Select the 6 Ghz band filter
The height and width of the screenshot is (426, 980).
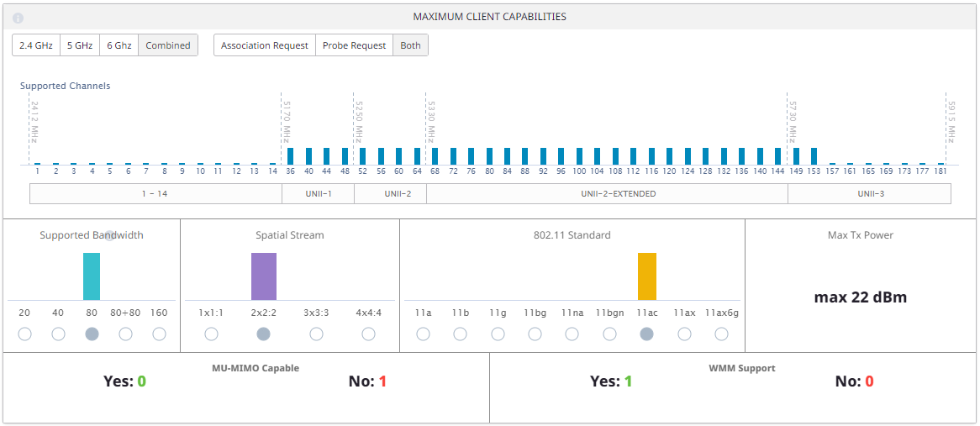(119, 45)
